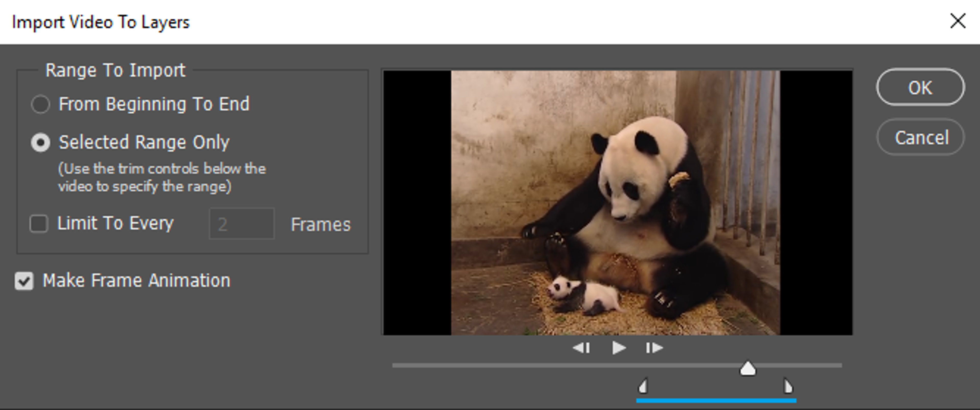
Task: Click the left trim start marker
Action: click(643, 387)
